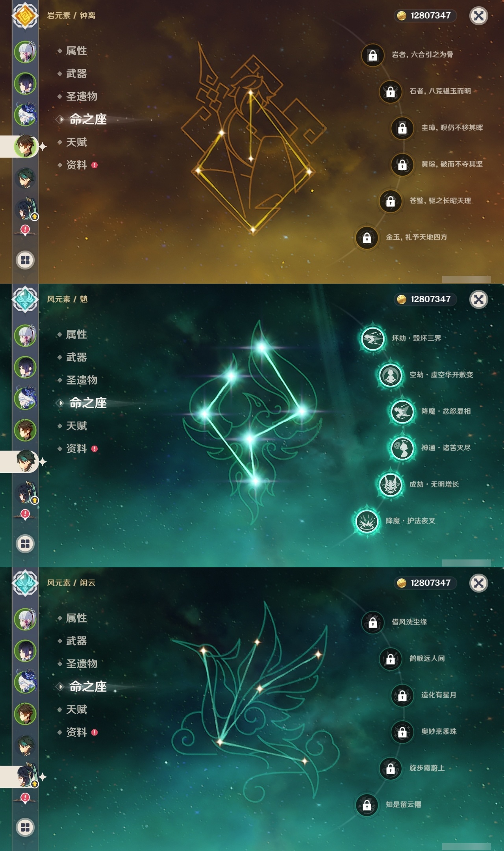Click the locked 借风洗尘缘 icon
Screen dimensions: 504x851
pyautogui.click(x=372, y=622)
